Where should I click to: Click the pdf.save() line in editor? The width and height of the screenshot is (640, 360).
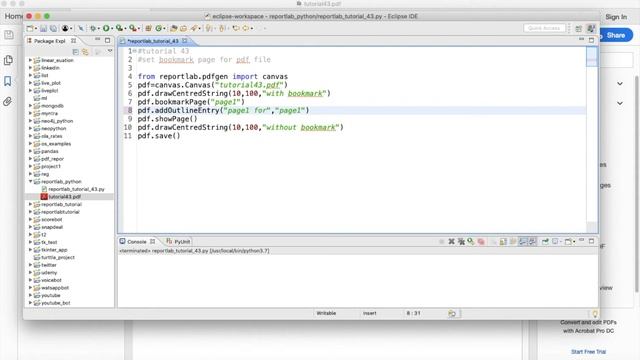[x=159, y=136]
